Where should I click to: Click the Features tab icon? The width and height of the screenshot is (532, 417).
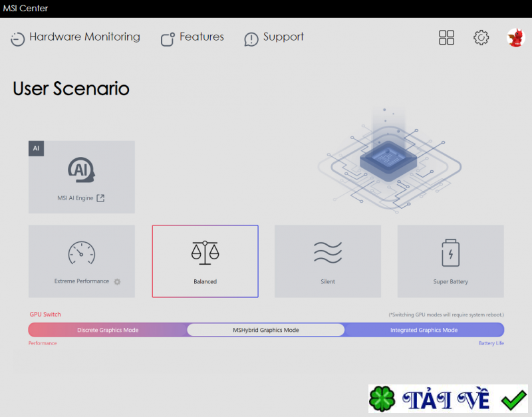pos(168,39)
